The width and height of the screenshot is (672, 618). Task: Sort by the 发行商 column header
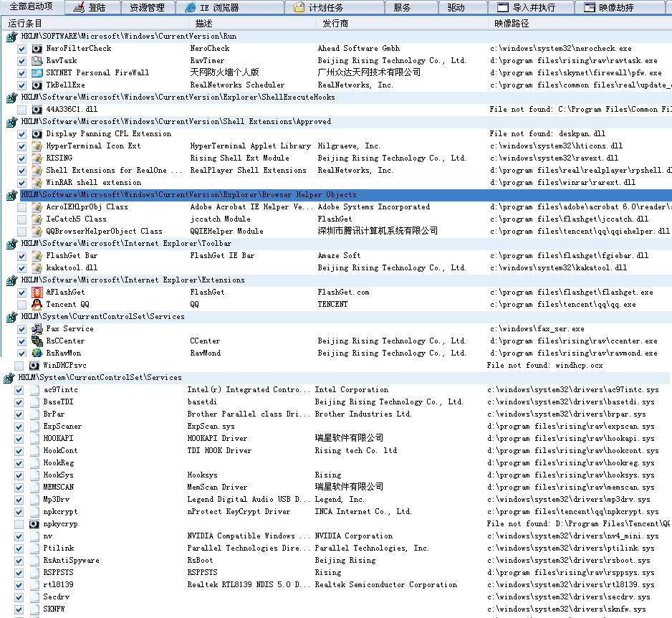pos(403,24)
